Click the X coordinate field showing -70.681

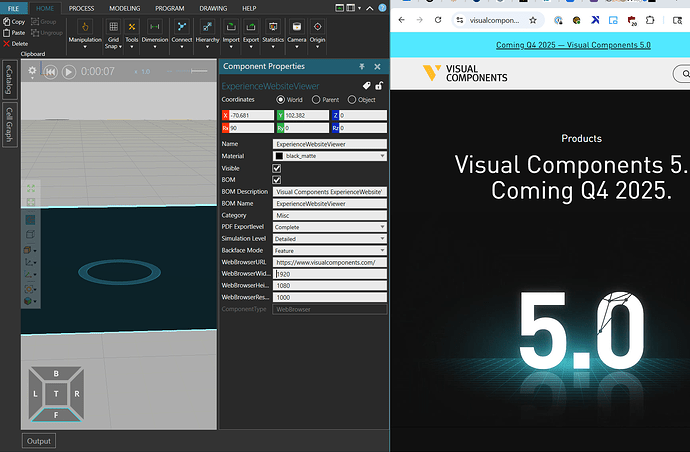pyautogui.click(x=251, y=115)
